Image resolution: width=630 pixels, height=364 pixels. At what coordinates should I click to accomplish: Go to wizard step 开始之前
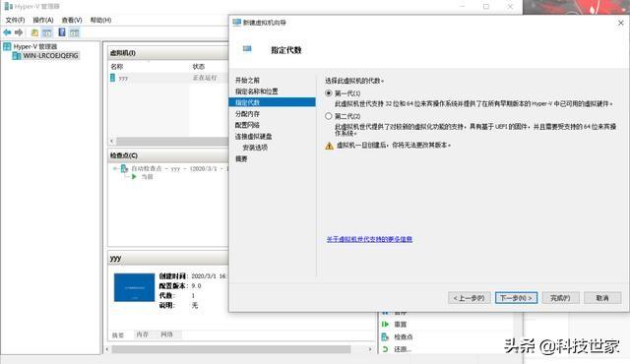click(x=247, y=81)
